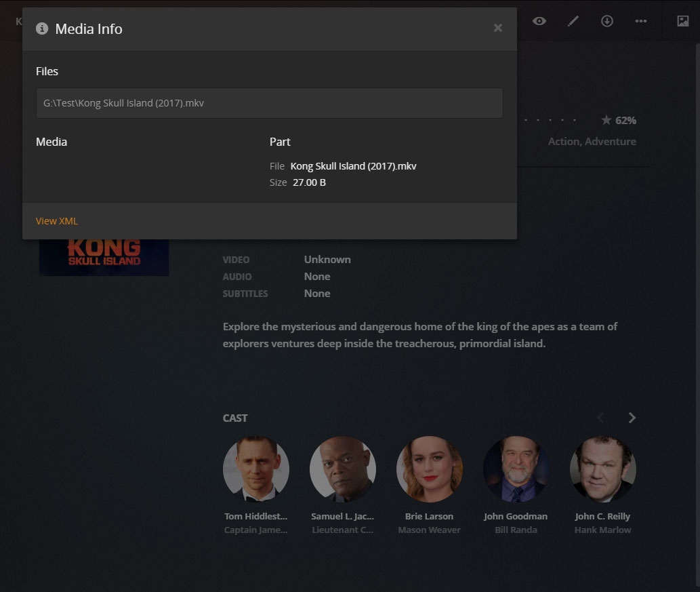
Task: Click file name Kong Skull Island (2017).mkv
Action: [353, 166]
